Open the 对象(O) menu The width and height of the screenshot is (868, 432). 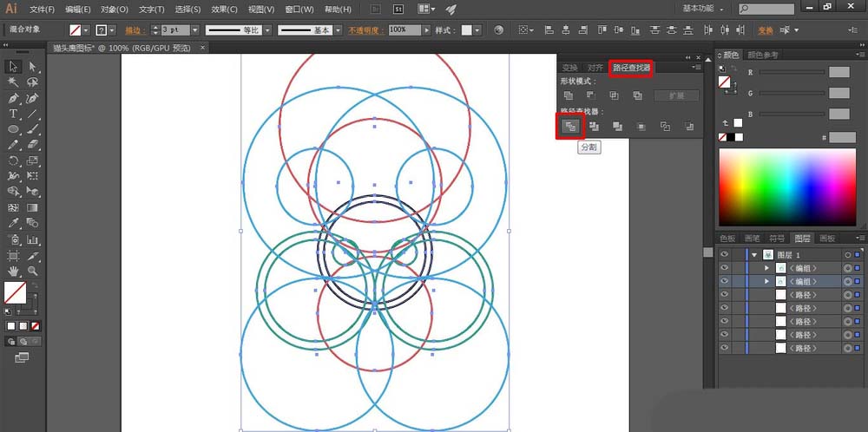(x=115, y=10)
